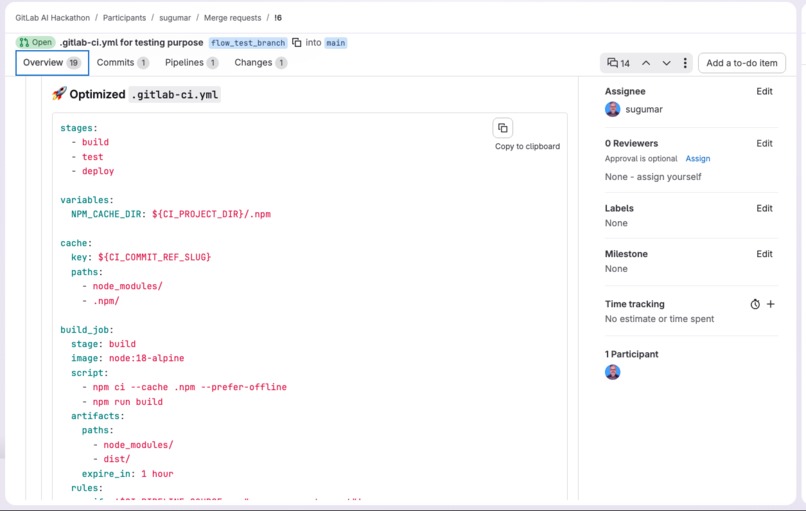Open the main target branch link
The width and height of the screenshot is (806, 511).
tap(336, 43)
